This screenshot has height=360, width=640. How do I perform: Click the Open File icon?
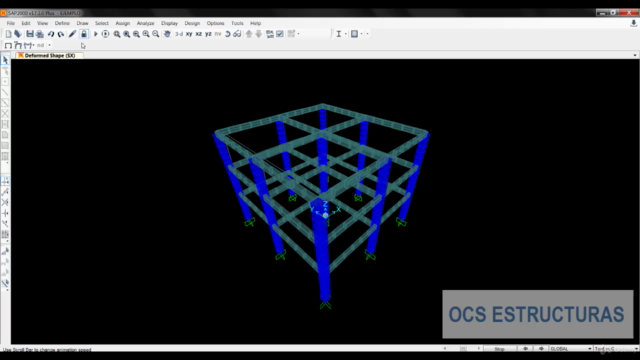point(18,34)
